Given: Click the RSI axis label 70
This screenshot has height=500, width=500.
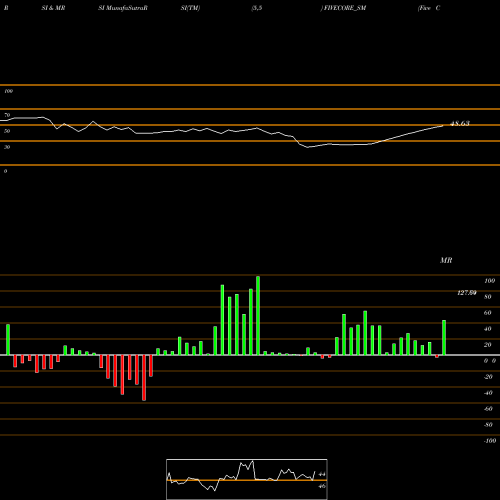Looking at the screenshot, I should (x=7, y=115).
